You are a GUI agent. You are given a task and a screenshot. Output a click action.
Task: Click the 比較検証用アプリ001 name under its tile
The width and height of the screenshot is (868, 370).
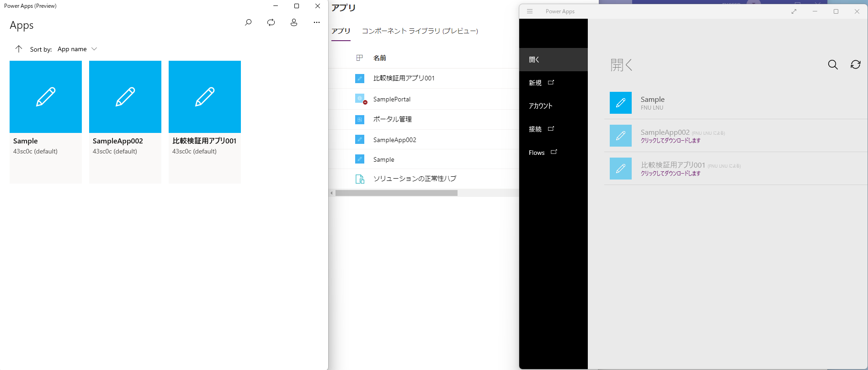click(204, 141)
